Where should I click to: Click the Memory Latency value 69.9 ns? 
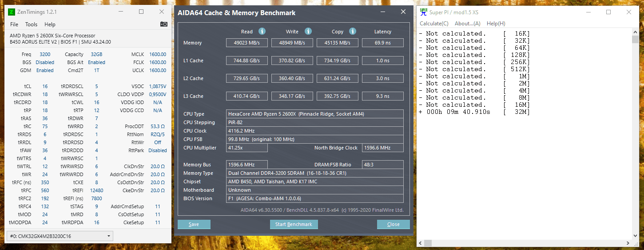coord(383,43)
